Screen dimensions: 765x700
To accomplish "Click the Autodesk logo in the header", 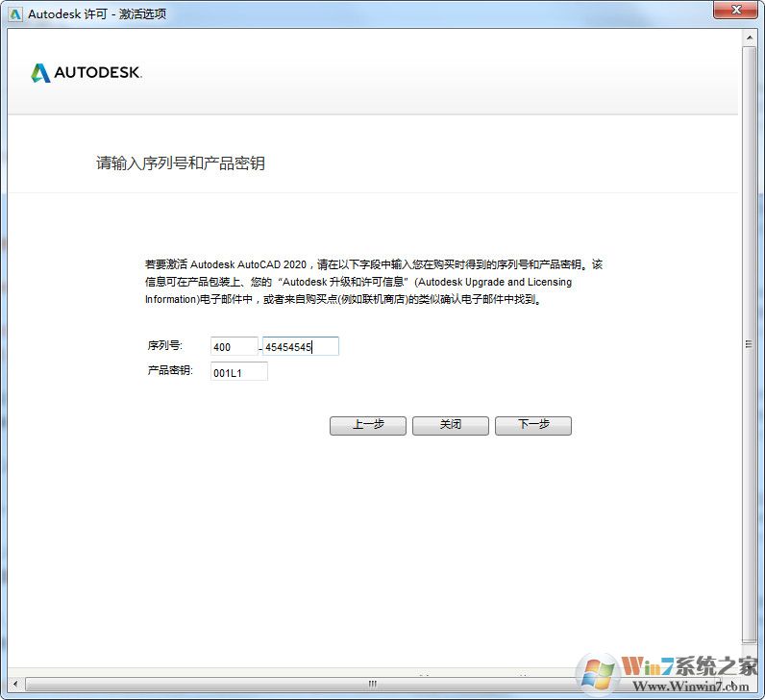I will (x=86, y=73).
